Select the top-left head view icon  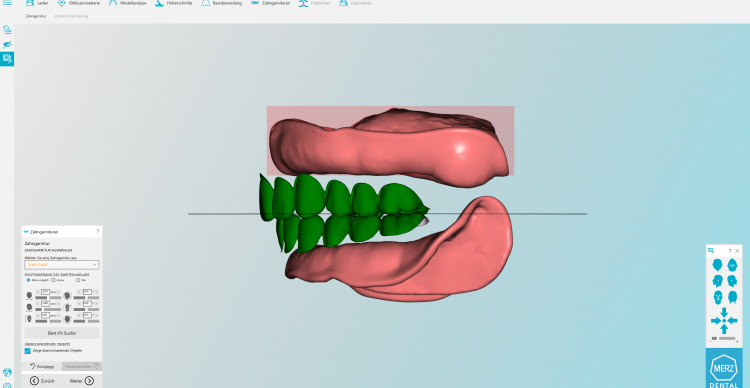[717, 265]
